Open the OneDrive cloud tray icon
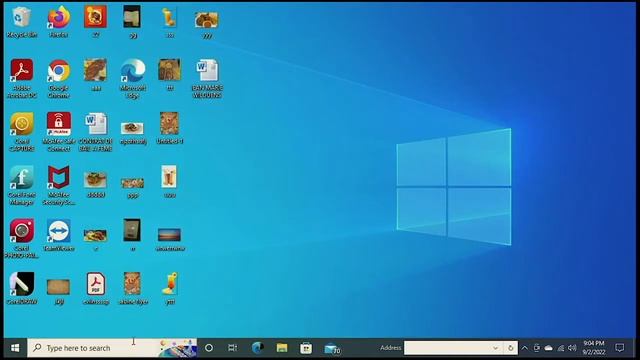 pos(549,348)
